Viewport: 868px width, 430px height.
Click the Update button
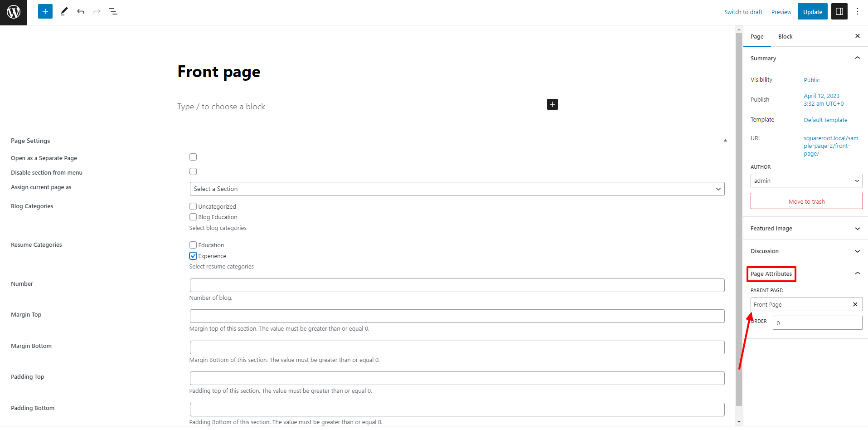point(813,12)
